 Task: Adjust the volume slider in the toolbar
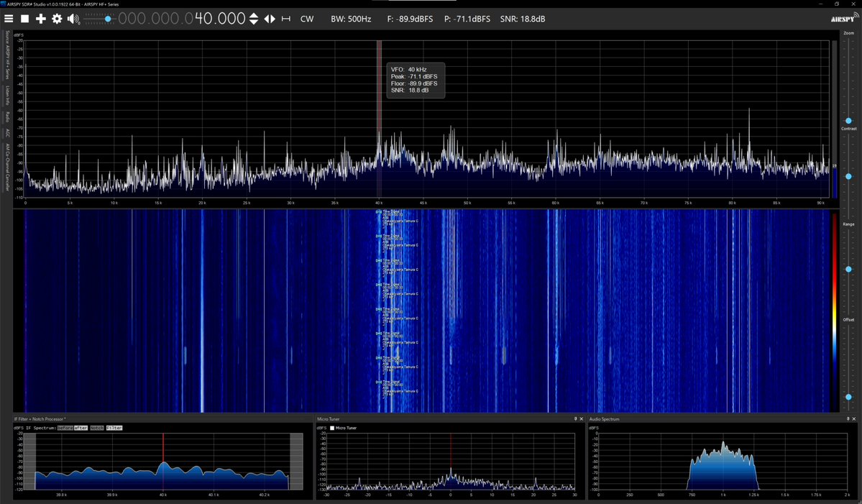click(106, 18)
